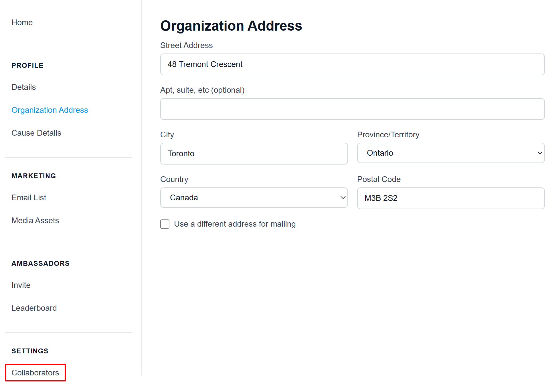Viewport: 550px width, 392px height.
Task: Click the Postal Code field
Action: (450, 198)
